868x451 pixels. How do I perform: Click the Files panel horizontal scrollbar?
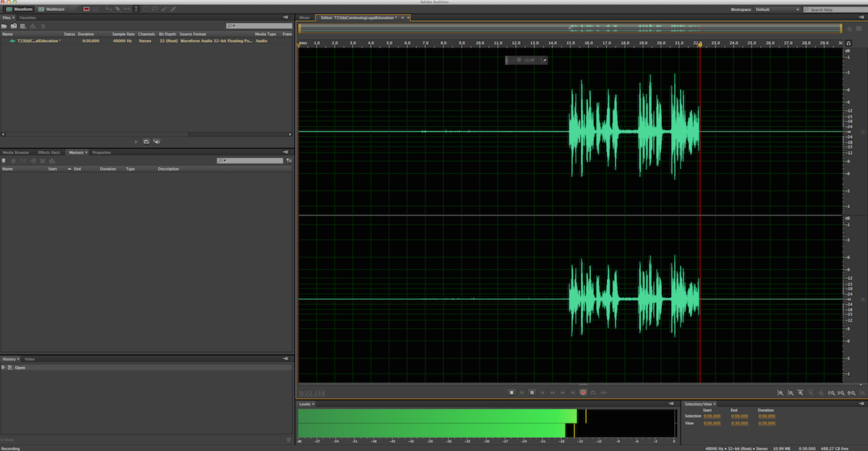click(x=145, y=134)
